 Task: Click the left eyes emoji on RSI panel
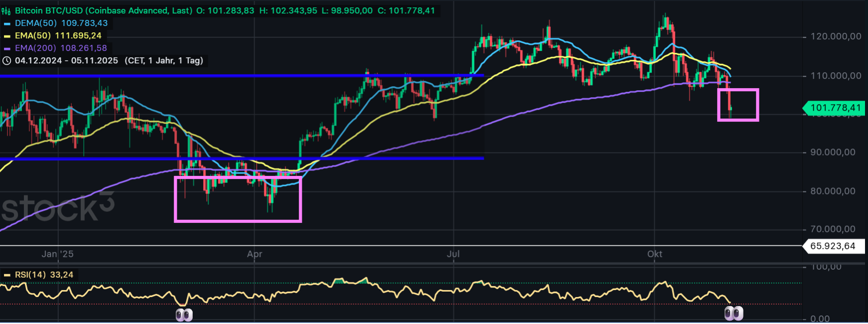click(x=184, y=315)
